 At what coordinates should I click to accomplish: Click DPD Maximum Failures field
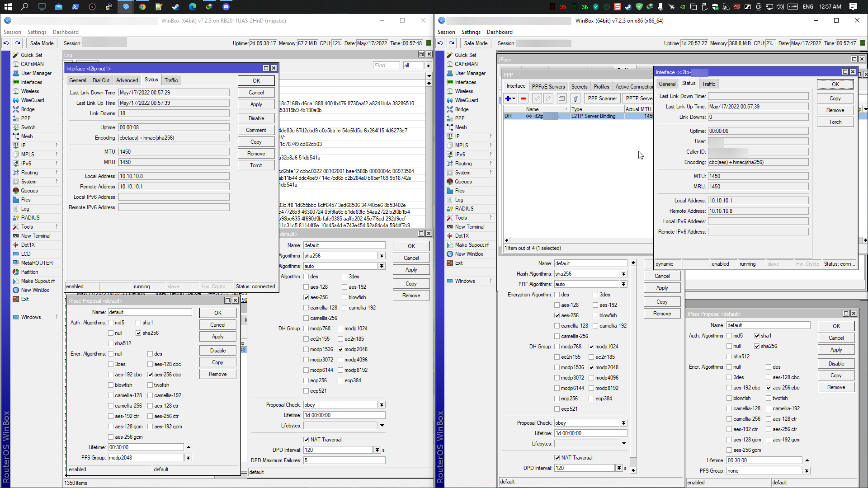344,460
